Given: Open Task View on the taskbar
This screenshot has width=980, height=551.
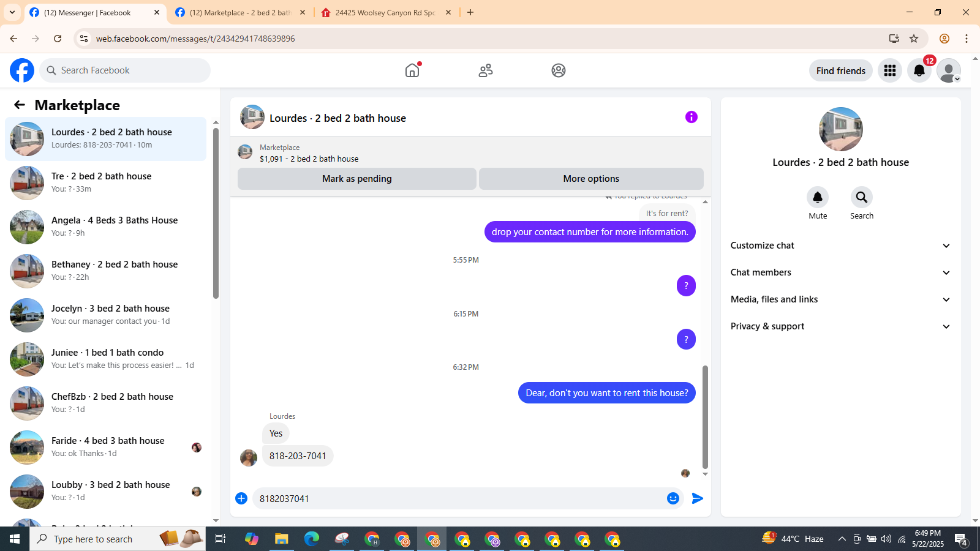Looking at the screenshot, I should click(221, 539).
